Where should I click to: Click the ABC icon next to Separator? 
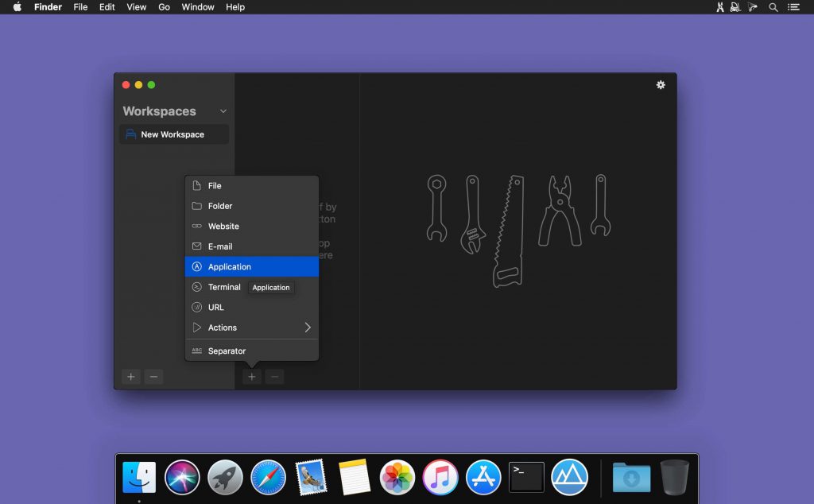click(196, 350)
